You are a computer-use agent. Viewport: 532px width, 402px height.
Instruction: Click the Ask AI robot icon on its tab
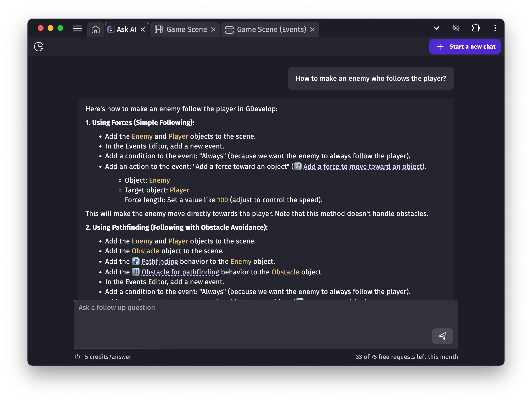(x=111, y=29)
